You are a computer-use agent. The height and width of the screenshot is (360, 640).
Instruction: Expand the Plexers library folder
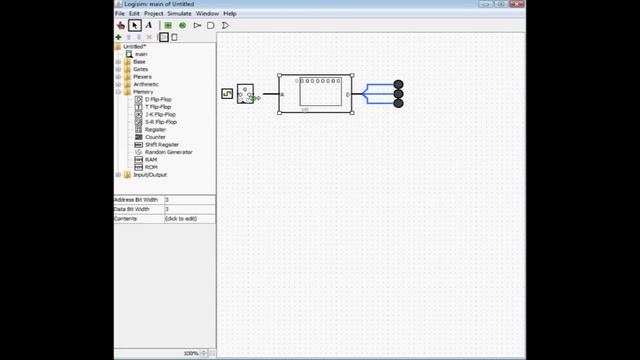[x=118, y=77]
